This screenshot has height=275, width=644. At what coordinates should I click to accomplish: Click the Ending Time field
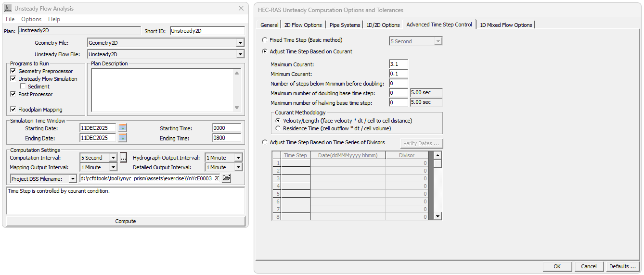(227, 137)
